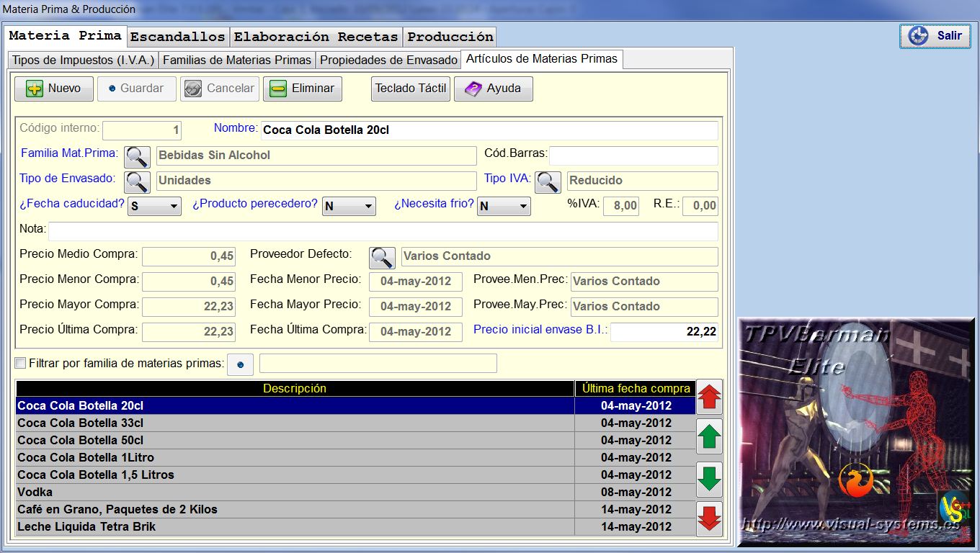Move to next record with green down arrow
Screen dimensions: 980x553
click(x=709, y=479)
